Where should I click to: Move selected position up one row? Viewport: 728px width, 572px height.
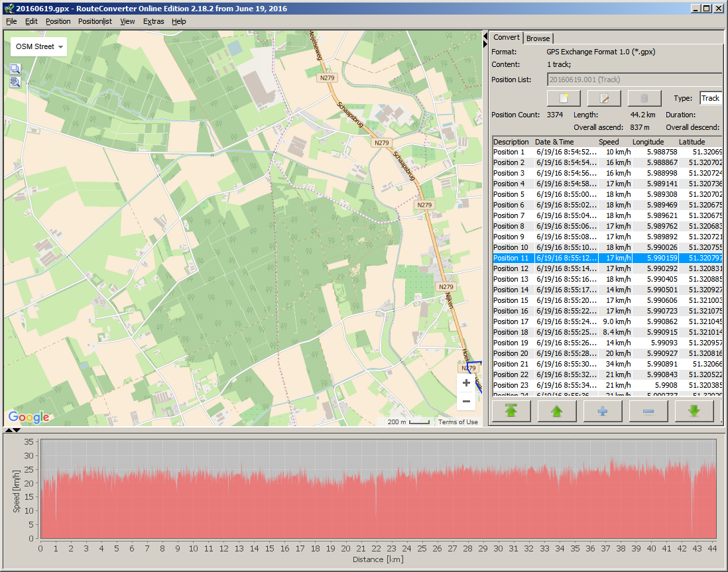click(x=556, y=411)
